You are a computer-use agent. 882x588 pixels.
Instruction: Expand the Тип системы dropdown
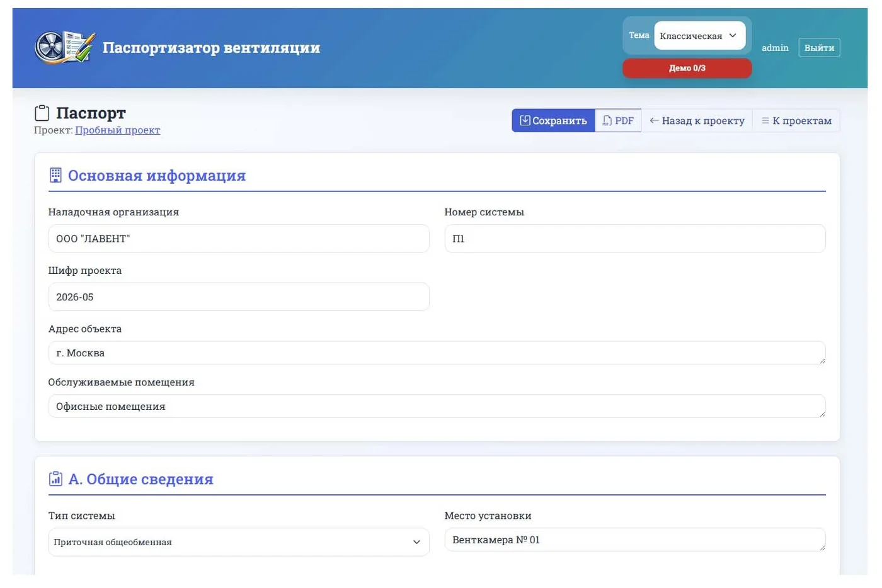click(239, 542)
